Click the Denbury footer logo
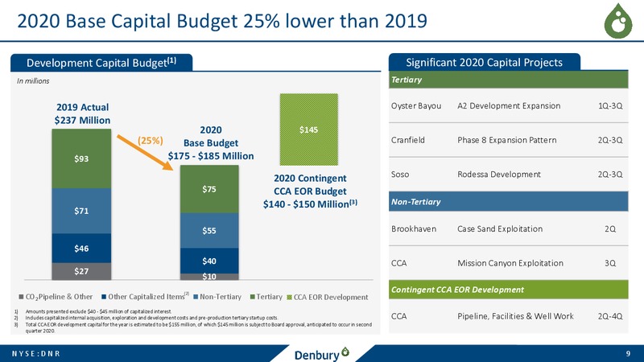Screen dimensions: 644x362 click(321, 354)
